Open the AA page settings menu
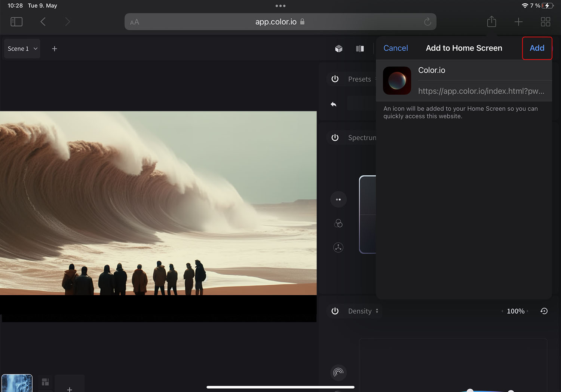Image resolution: width=561 pixels, height=392 pixels. point(135,21)
